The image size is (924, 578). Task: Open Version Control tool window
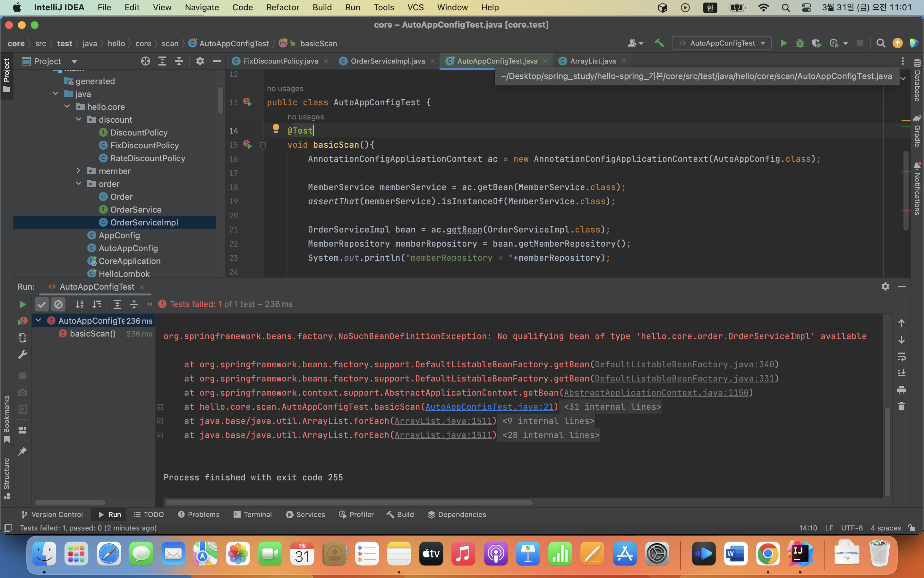(52, 514)
